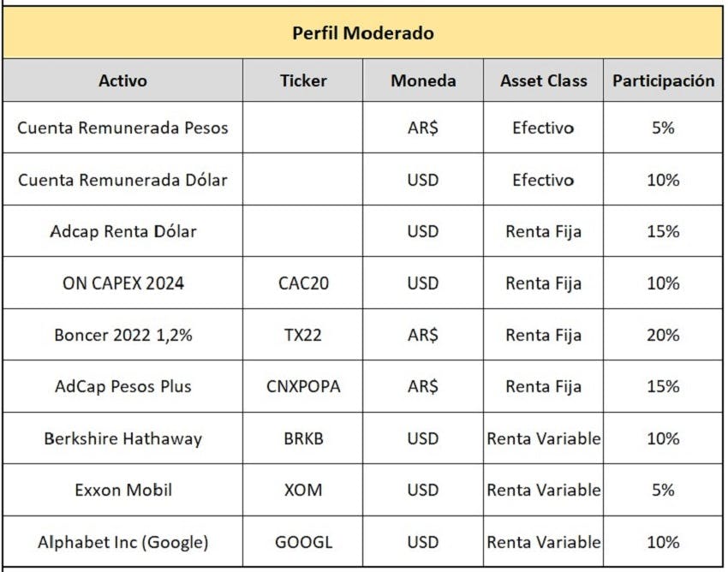Image resolution: width=728 pixels, height=572 pixels.
Task: Click the TX22 ticker cell
Action: point(302,335)
